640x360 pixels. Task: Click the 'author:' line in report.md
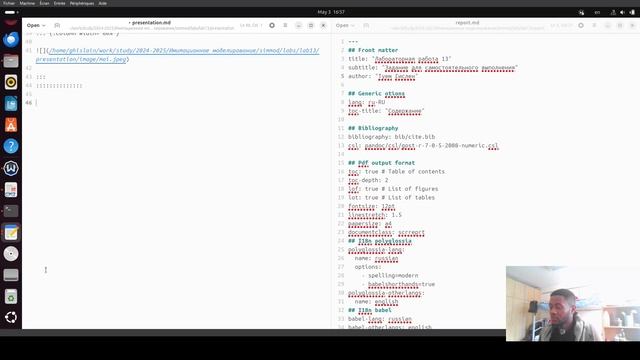tap(383, 76)
